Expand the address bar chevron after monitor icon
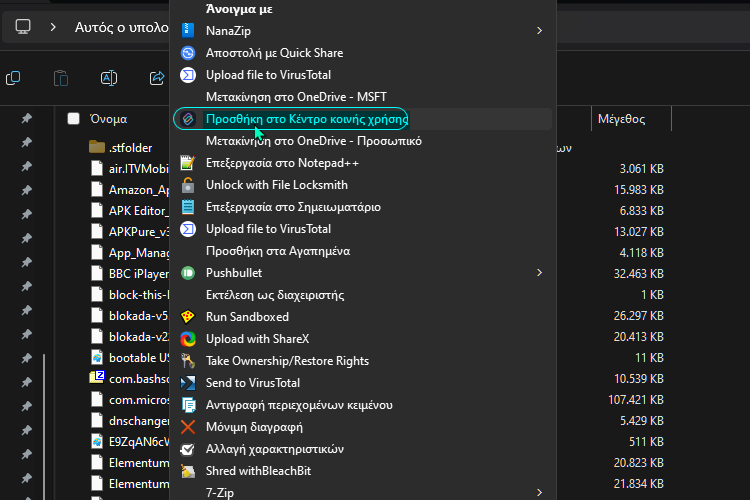The height and width of the screenshot is (500, 750). click(53, 27)
